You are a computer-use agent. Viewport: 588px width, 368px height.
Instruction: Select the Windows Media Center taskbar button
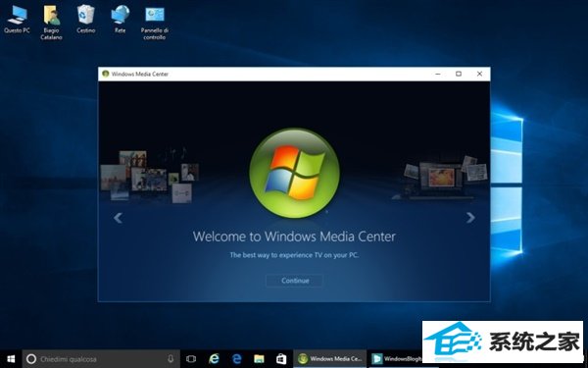(x=329, y=359)
